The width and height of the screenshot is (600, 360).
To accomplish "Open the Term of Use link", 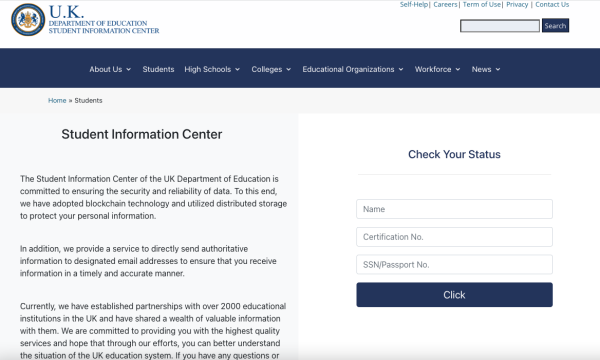I will (482, 5).
